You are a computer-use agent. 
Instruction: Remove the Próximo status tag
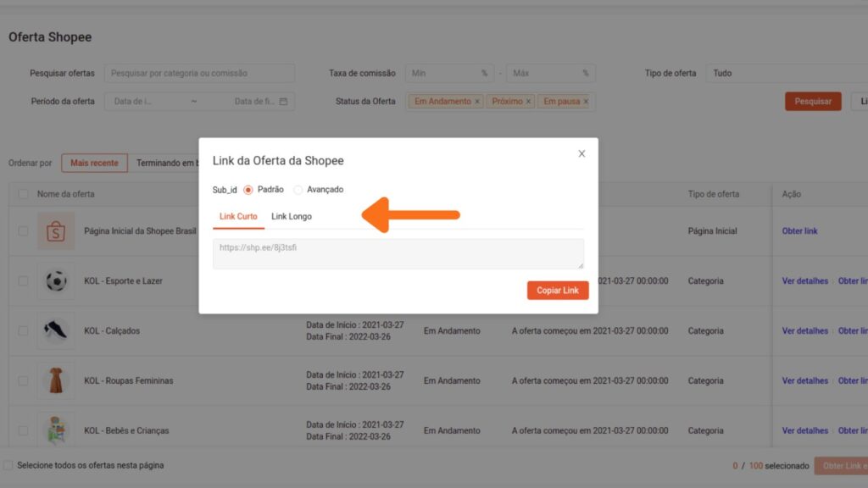pos(528,102)
